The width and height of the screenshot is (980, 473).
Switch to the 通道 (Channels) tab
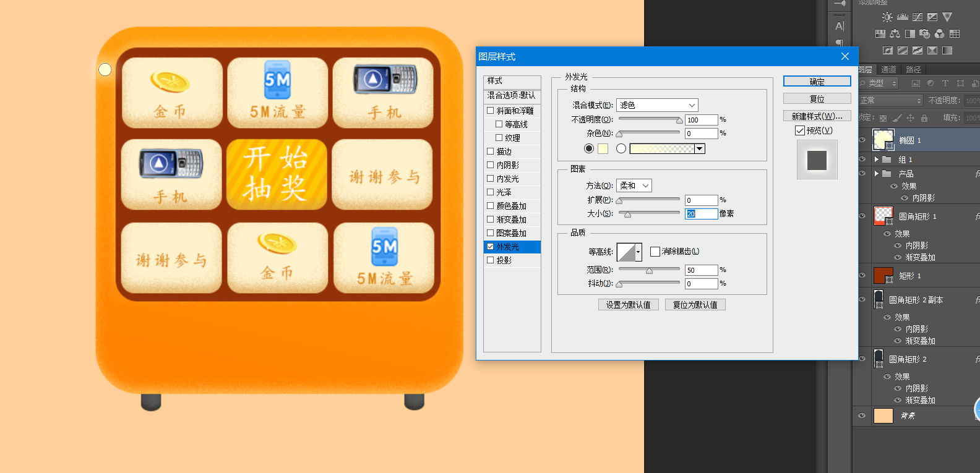click(x=889, y=70)
